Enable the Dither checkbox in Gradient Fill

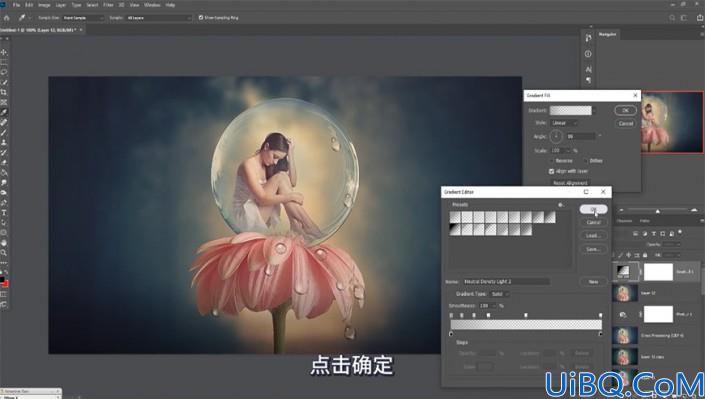point(586,161)
